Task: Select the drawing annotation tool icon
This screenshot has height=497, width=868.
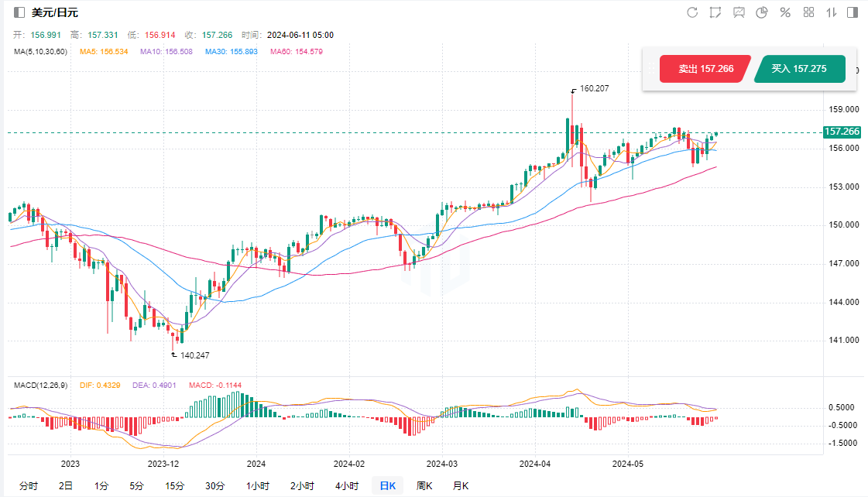Action: 715,12
